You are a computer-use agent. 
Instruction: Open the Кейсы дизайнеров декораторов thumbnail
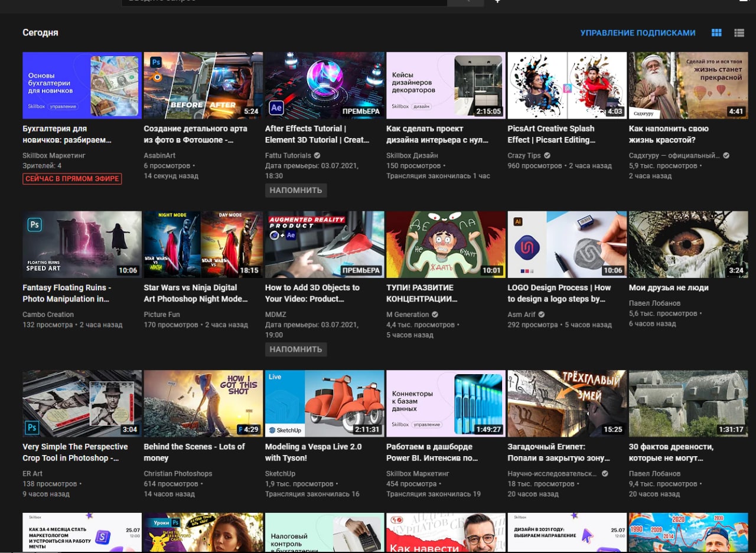point(446,86)
